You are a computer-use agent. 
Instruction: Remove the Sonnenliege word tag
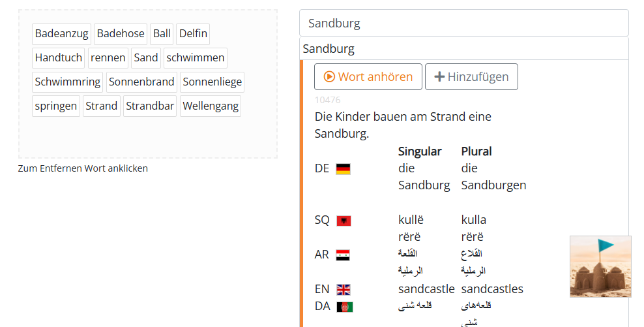coord(212,82)
